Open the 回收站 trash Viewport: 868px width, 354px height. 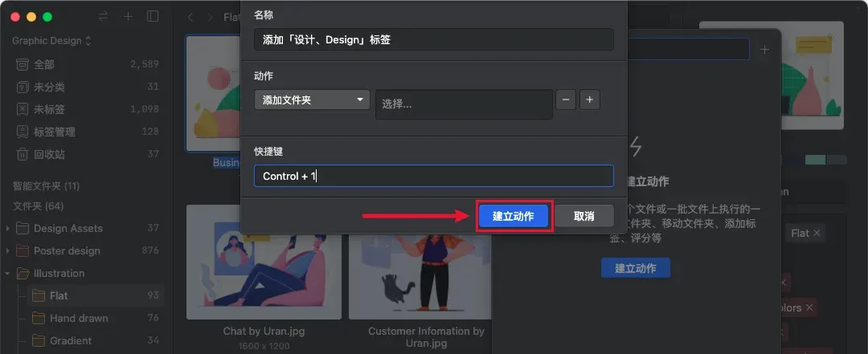pos(87,154)
